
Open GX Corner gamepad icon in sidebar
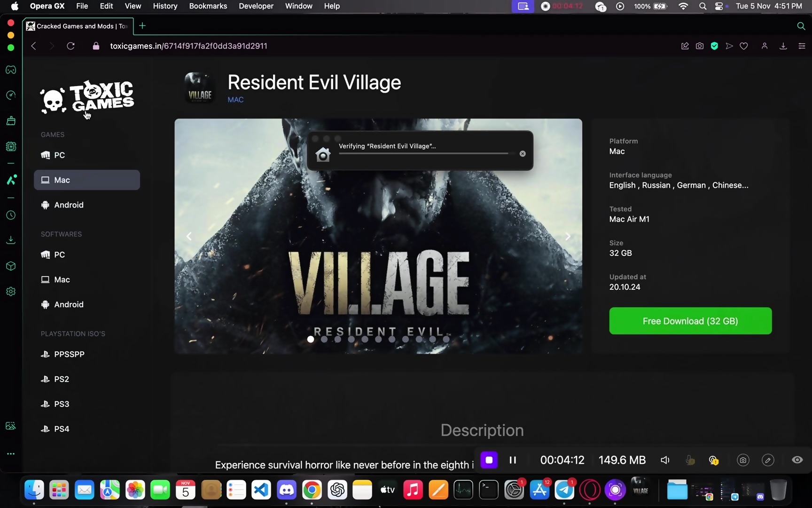11,70
